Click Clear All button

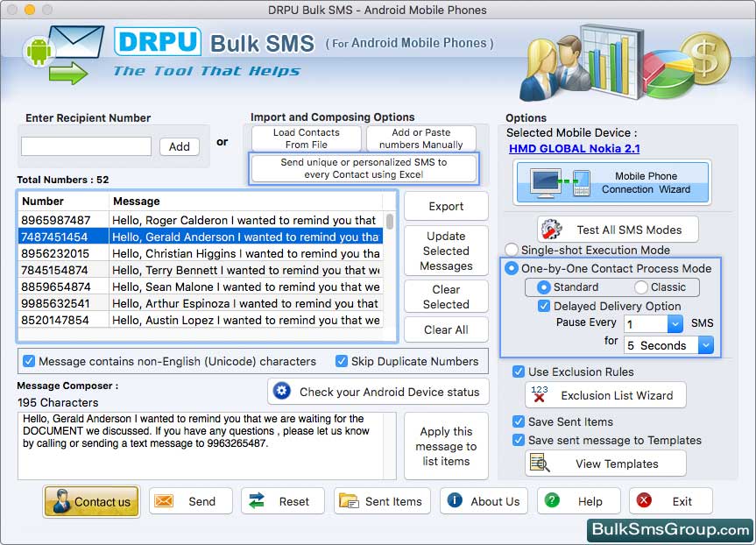(446, 330)
